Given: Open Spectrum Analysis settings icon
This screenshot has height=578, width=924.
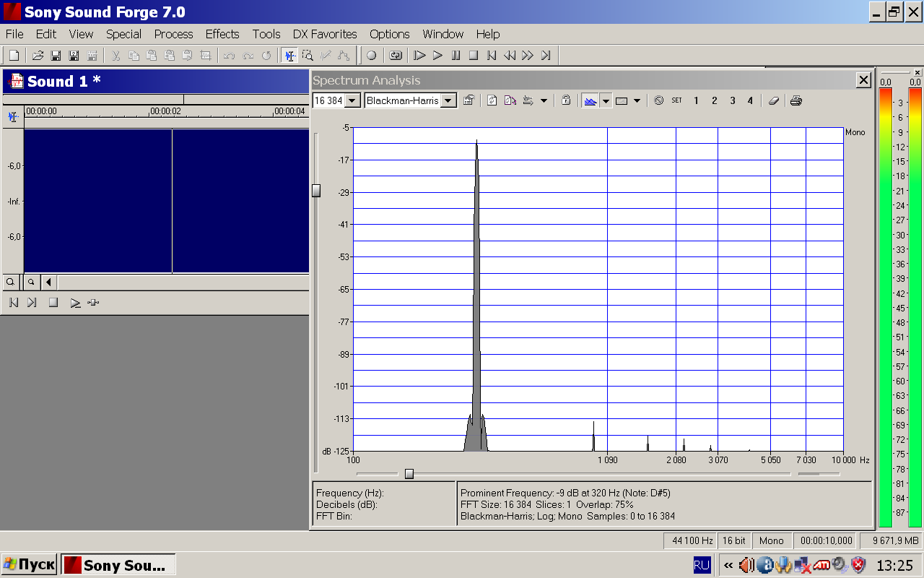Looking at the screenshot, I should pos(468,101).
